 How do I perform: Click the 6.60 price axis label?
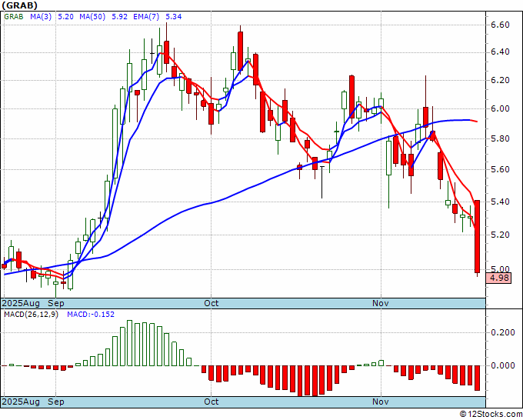[x=500, y=25]
